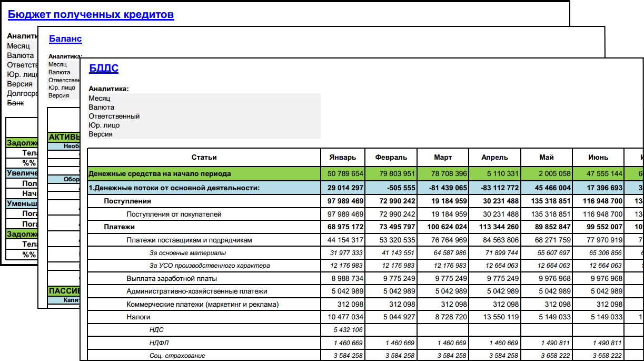This screenshot has height=361, width=644.
Task: Select the 'Налоги' row label
Action: 138,317
